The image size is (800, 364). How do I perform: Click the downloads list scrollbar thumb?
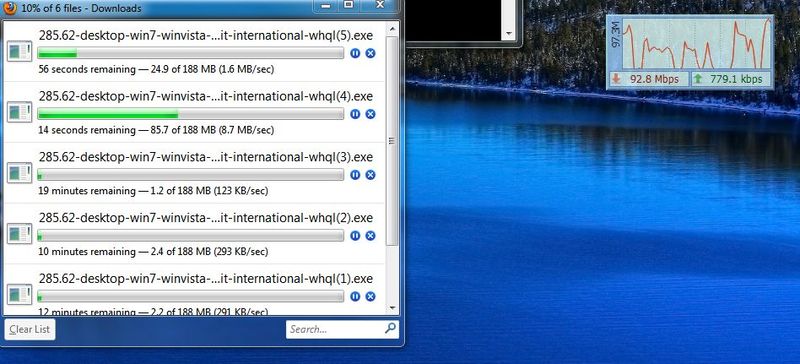392,141
